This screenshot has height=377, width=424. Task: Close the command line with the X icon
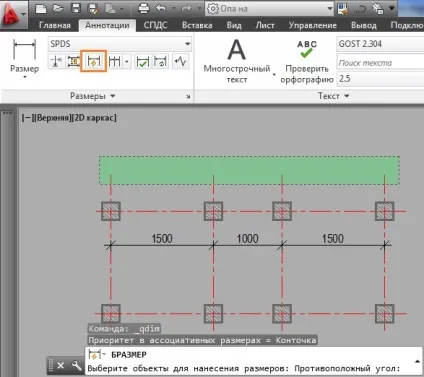61,366
